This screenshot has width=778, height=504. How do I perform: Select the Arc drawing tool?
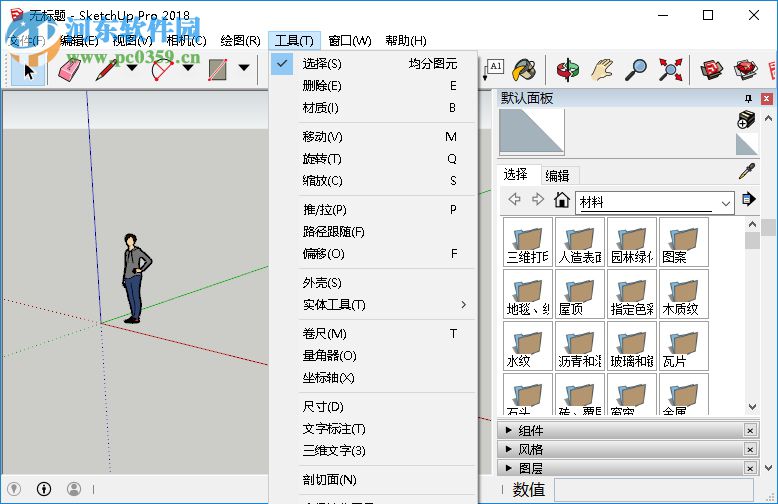pyautogui.click(x=162, y=70)
